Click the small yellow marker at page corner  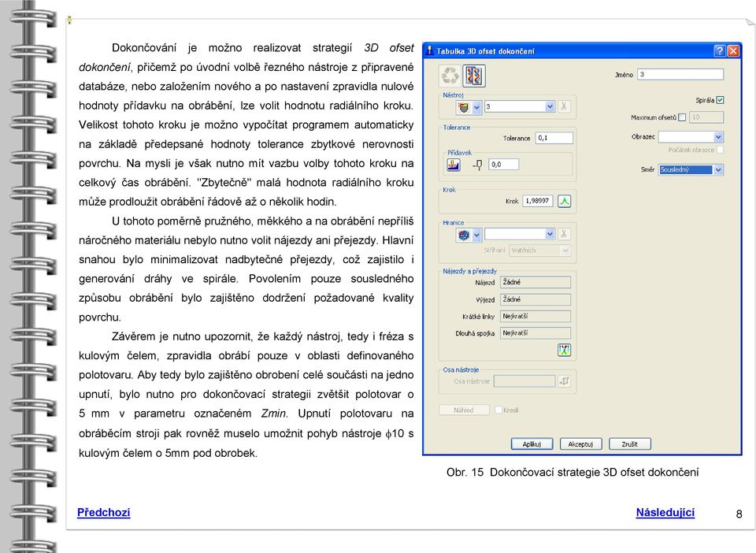[x=69, y=20]
